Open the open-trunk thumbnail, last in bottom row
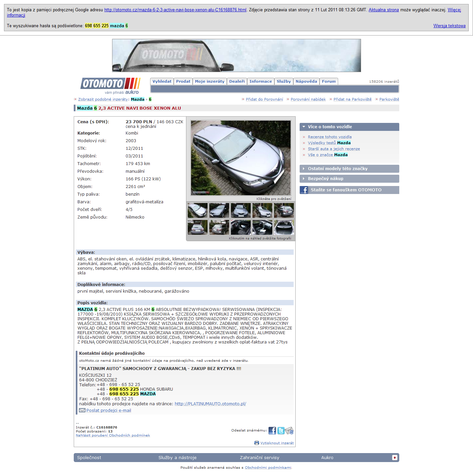473x476 pixels. point(284,227)
